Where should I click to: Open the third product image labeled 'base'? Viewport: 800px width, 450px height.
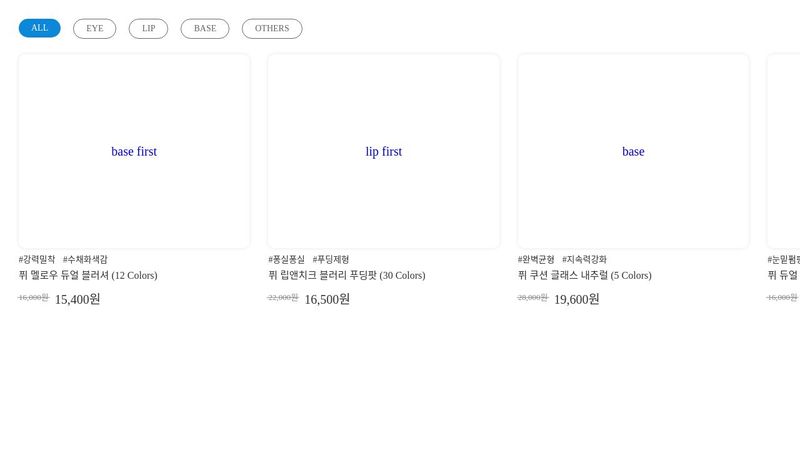633,151
